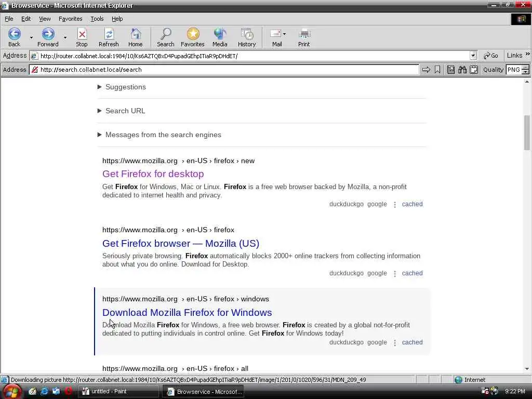
Task: Open three-dot menu of Get Firefox for desktop result
Action: click(x=395, y=205)
